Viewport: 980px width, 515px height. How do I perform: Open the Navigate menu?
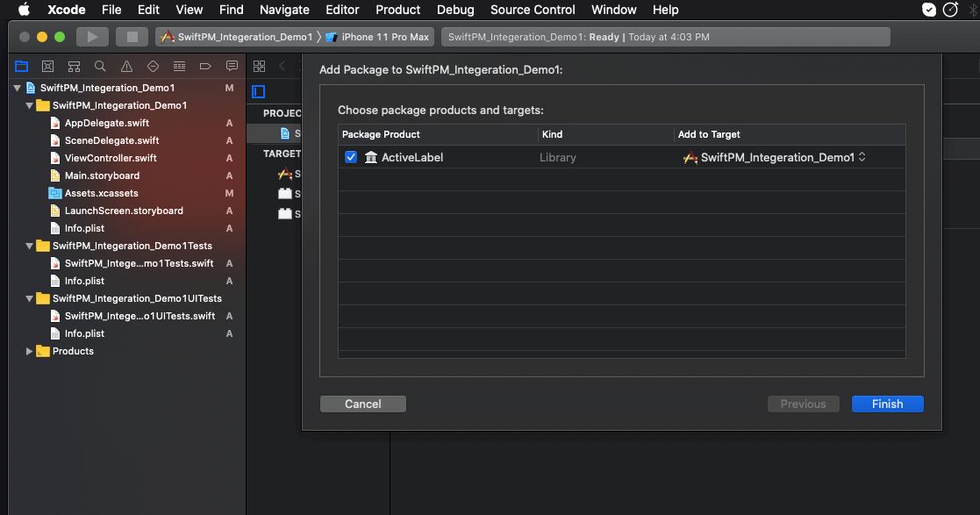pyautogui.click(x=284, y=10)
